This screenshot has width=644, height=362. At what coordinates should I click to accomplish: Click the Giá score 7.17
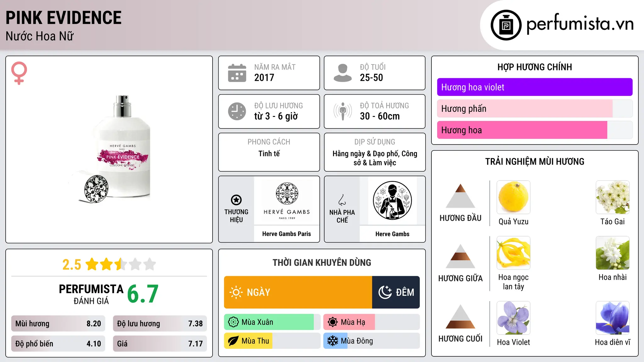196,344
